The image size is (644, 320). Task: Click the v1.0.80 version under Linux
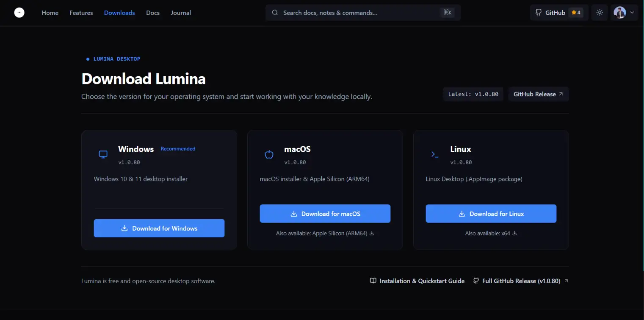(461, 162)
